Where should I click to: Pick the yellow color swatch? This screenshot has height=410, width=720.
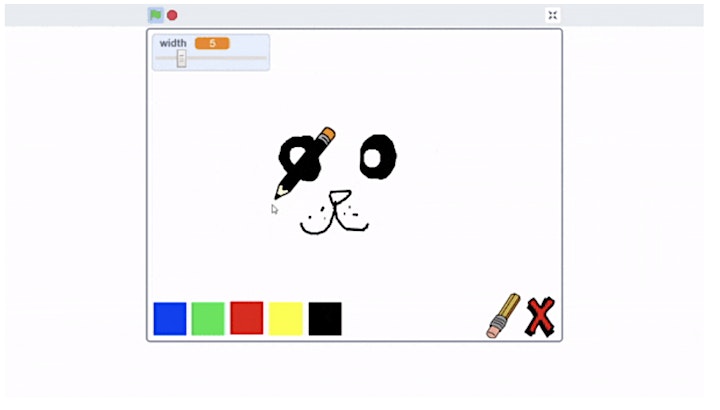coord(286,319)
